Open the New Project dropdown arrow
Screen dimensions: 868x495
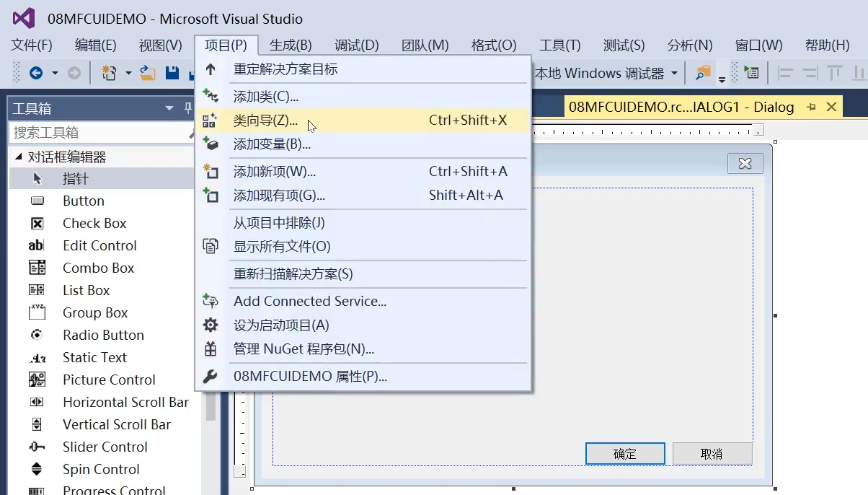click(128, 73)
